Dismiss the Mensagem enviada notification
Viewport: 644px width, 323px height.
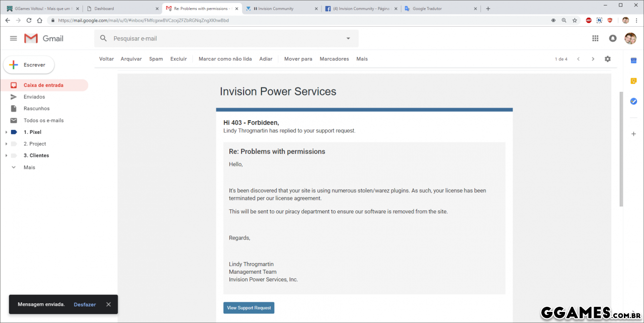108,304
